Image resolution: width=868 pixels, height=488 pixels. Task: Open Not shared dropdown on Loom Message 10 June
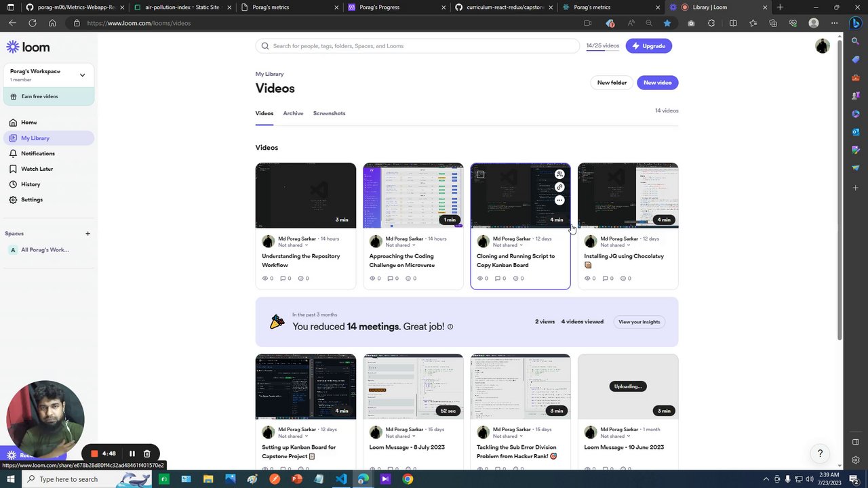(x=616, y=436)
